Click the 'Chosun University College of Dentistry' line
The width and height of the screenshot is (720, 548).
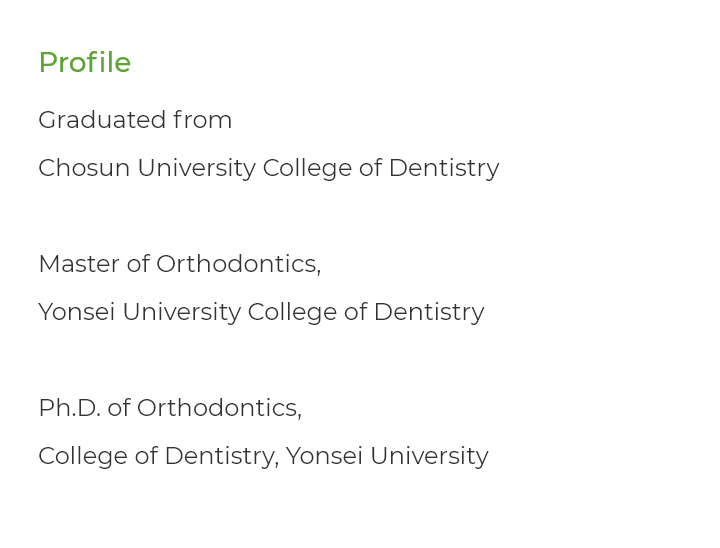pyautogui.click(x=269, y=169)
